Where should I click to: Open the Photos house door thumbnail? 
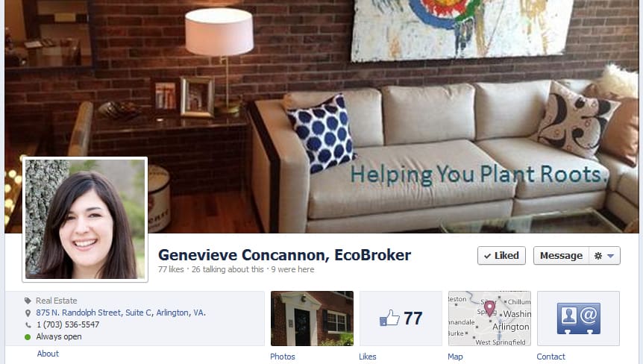click(312, 318)
